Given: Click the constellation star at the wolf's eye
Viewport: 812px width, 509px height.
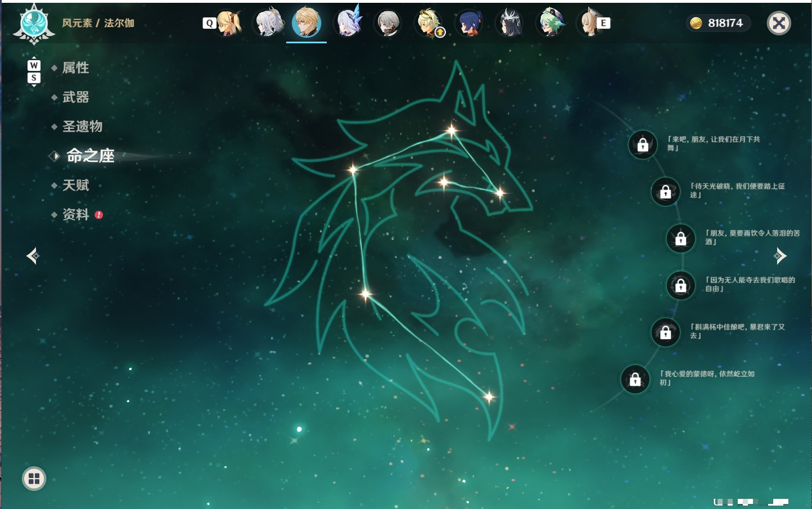Looking at the screenshot, I should click(x=444, y=182).
